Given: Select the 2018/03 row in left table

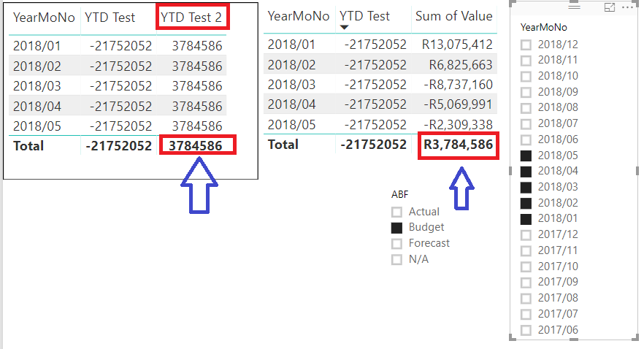Looking at the screenshot, I should [118, 86].
